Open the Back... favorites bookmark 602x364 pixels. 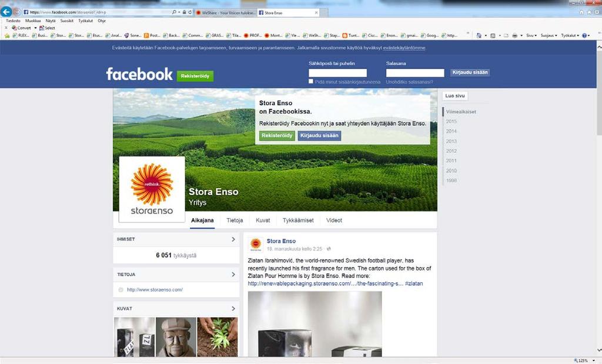(x=171, y=36)
